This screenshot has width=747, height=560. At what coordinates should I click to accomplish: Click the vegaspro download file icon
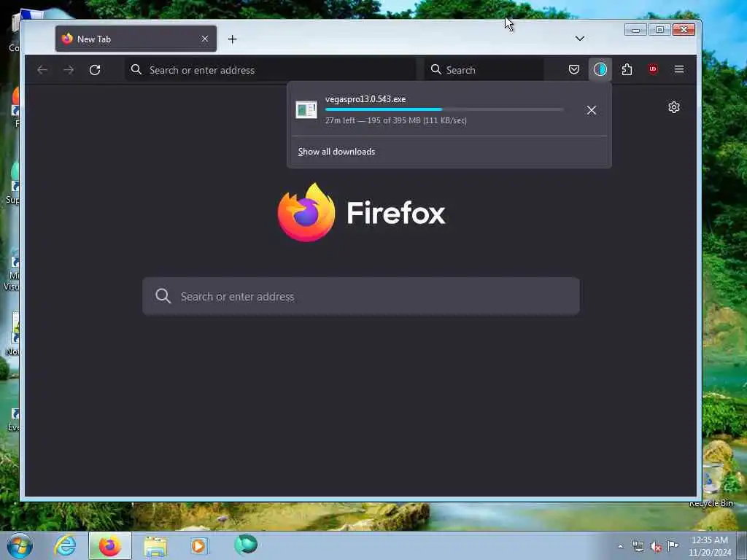(x=306, y=110)
